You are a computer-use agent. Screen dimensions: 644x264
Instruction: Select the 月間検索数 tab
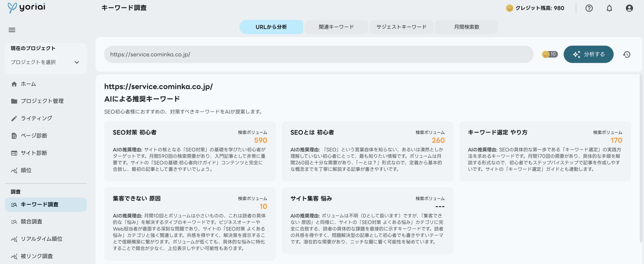466,27
